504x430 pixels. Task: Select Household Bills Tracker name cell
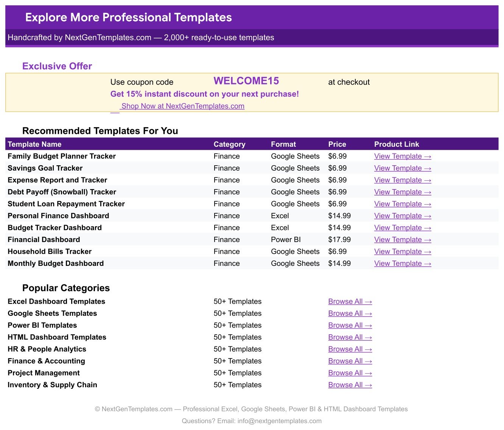pyautogui.click(x=50, y=251)
